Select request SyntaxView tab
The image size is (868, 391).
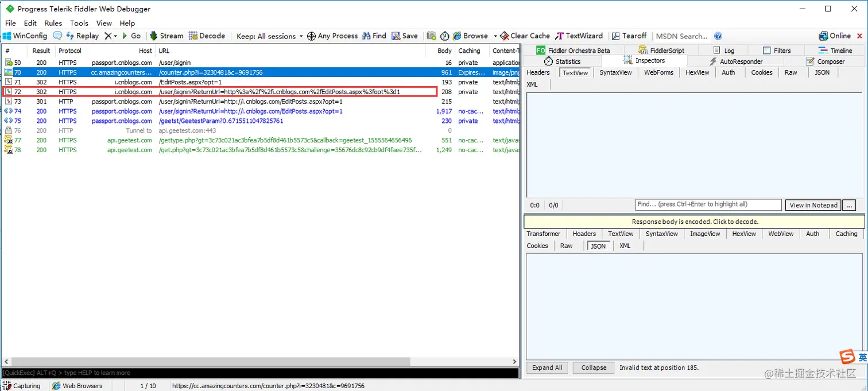615,72
